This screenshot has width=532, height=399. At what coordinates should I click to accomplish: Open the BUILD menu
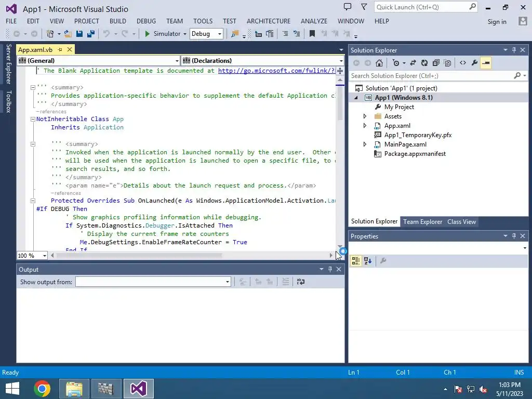click(118, 21)
